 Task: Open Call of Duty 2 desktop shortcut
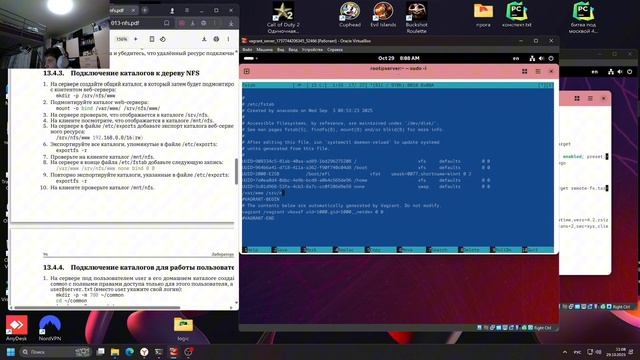pos(283,17)
